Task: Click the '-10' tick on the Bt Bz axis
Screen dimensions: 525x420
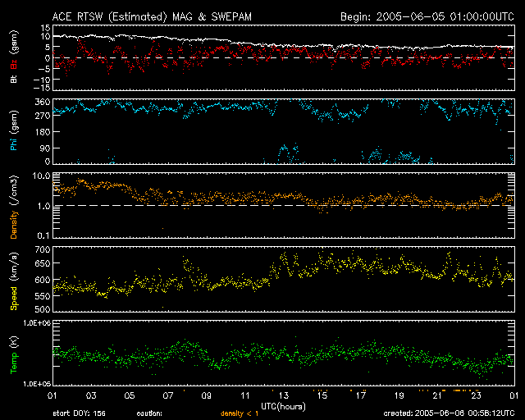Action: [43, 80]
